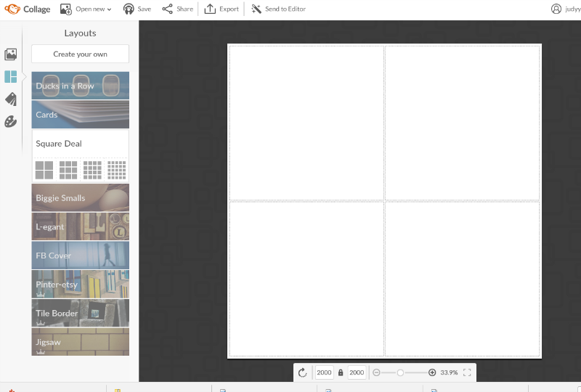Viewport: 581px width, 392px height.
Task: Click the zoom in plus icon
Action: click(x=432, y=372)
